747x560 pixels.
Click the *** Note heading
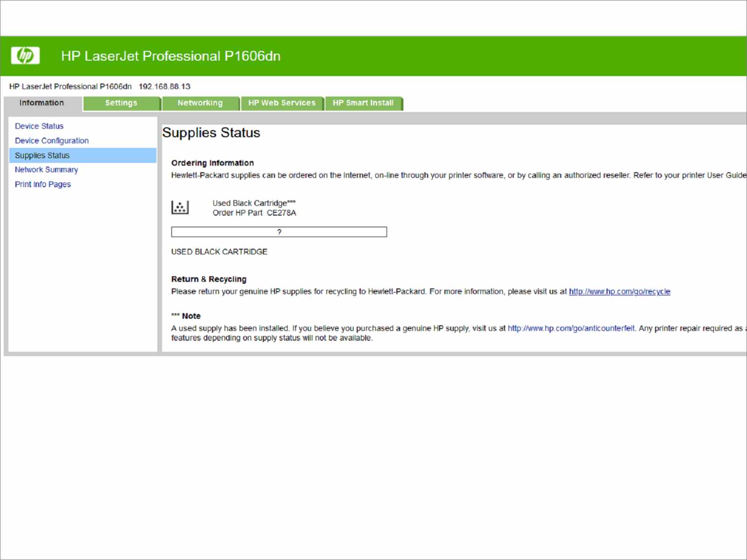coord(186,316)
